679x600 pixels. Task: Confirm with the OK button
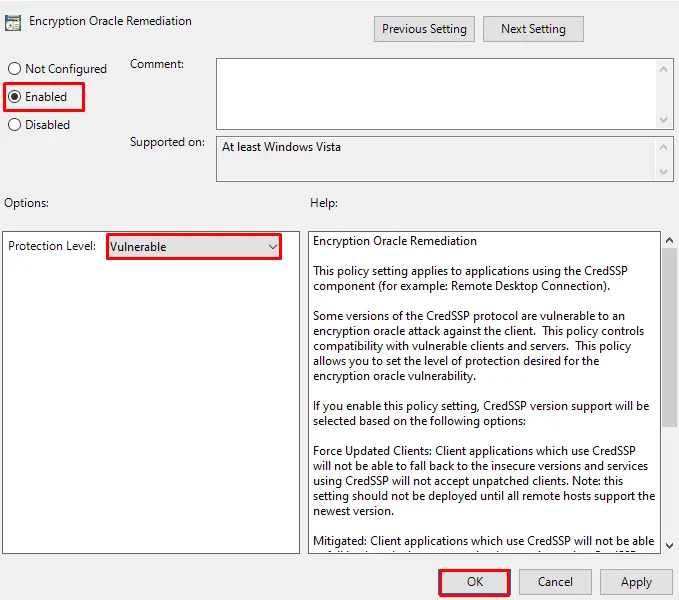474,582
